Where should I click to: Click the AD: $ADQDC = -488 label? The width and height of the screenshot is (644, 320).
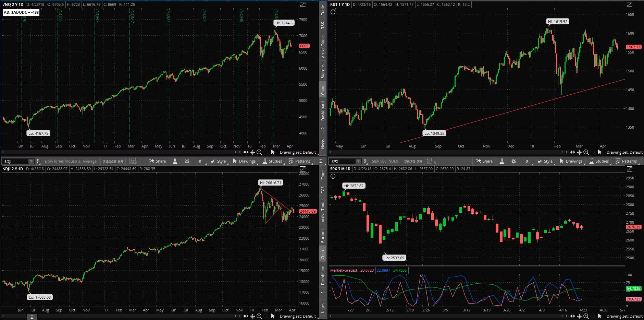[21, 12]
